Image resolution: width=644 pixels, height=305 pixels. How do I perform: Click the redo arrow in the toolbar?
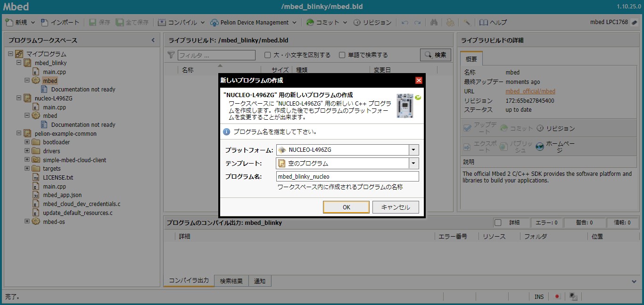pos(417,22)
